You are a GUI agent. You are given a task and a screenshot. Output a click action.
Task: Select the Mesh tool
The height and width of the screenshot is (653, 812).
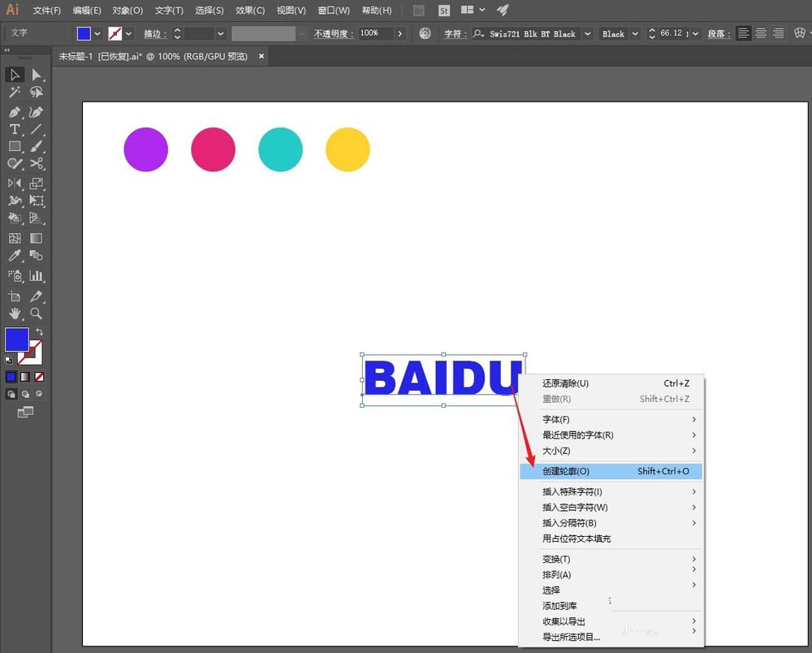(15, 238)
